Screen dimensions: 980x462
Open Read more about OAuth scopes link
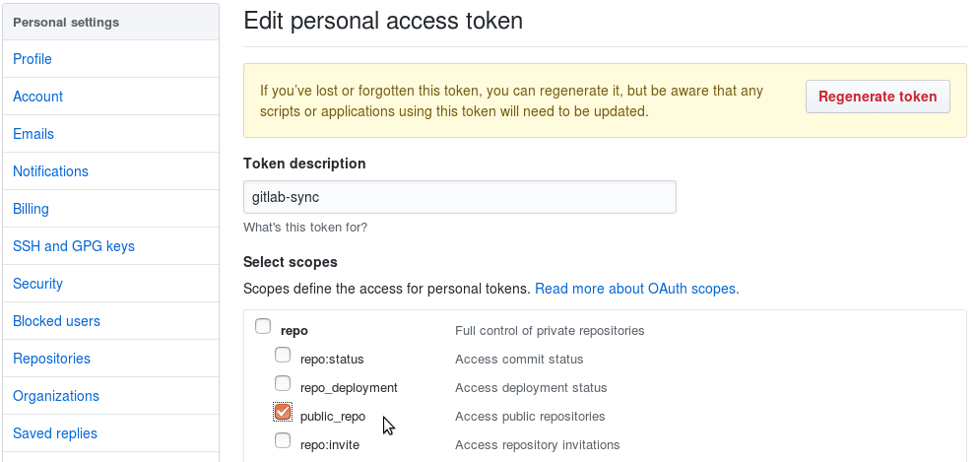[636, 289]
